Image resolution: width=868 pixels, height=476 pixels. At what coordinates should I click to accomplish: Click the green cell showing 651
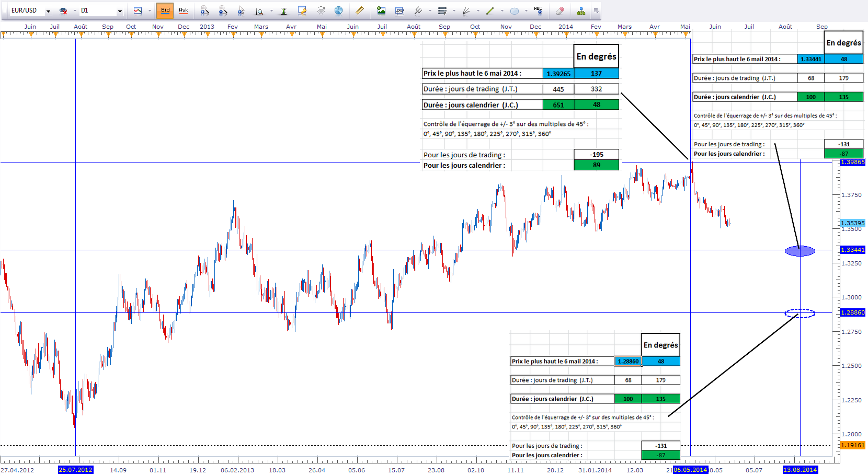558,105
